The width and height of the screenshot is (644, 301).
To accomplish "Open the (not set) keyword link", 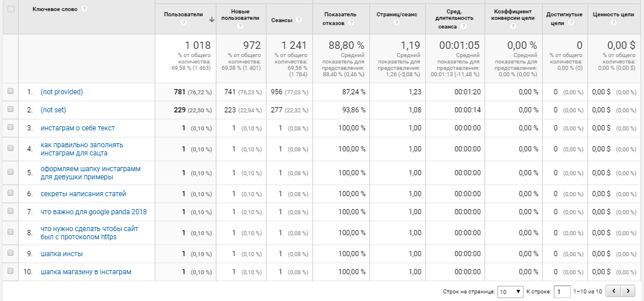I will 54,110.
